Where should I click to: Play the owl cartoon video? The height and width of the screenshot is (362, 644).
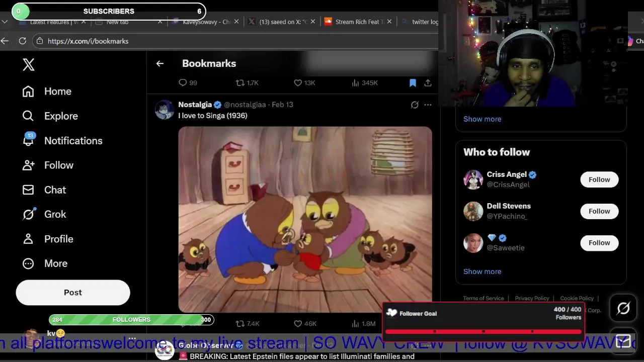[x=305, y=220]
